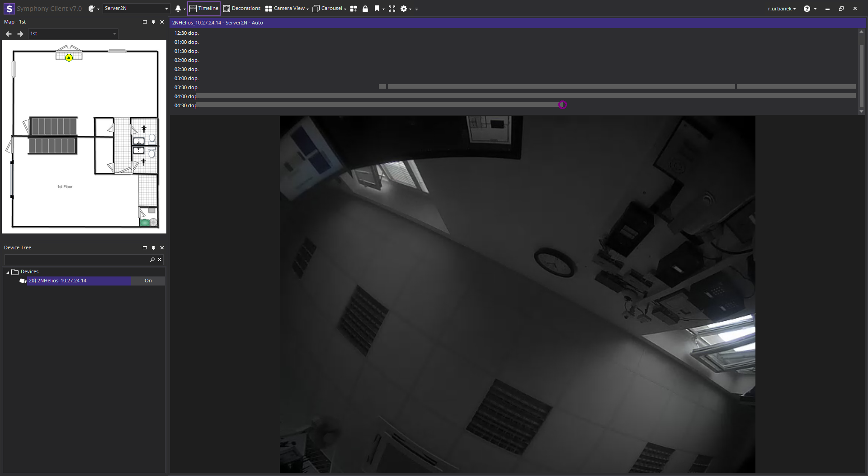Open the settings gear icon
This screenshot has height=476, width=868.
404,9
